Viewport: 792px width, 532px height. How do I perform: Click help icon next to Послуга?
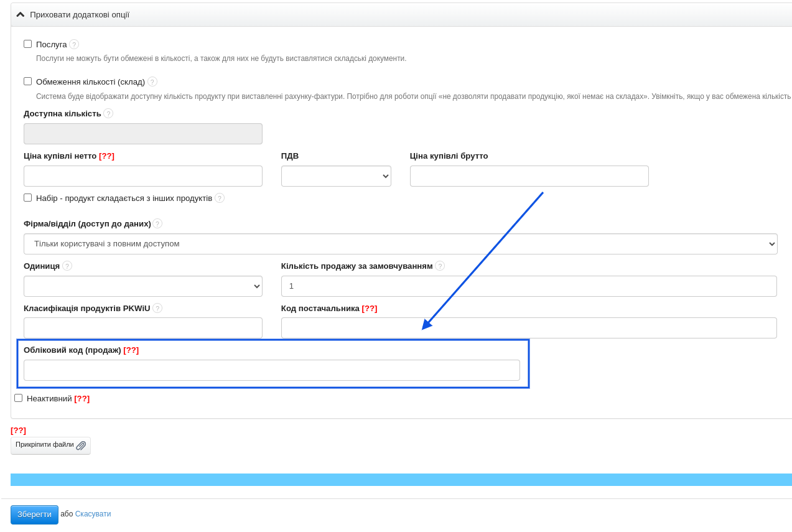pyautogui.click(x=74, y=44)
